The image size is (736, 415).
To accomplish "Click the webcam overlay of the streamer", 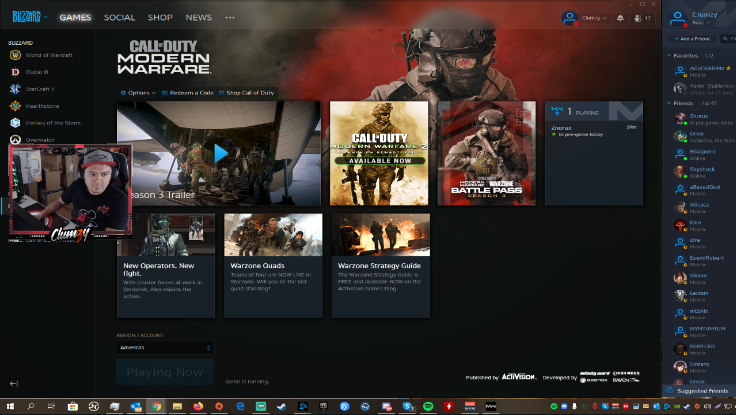I will 70,191.
